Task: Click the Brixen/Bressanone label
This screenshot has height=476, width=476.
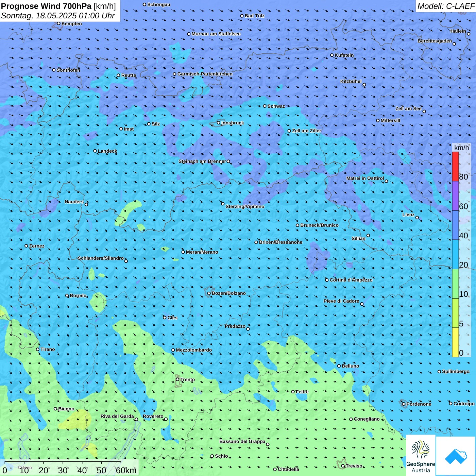Action: [281, 242]
